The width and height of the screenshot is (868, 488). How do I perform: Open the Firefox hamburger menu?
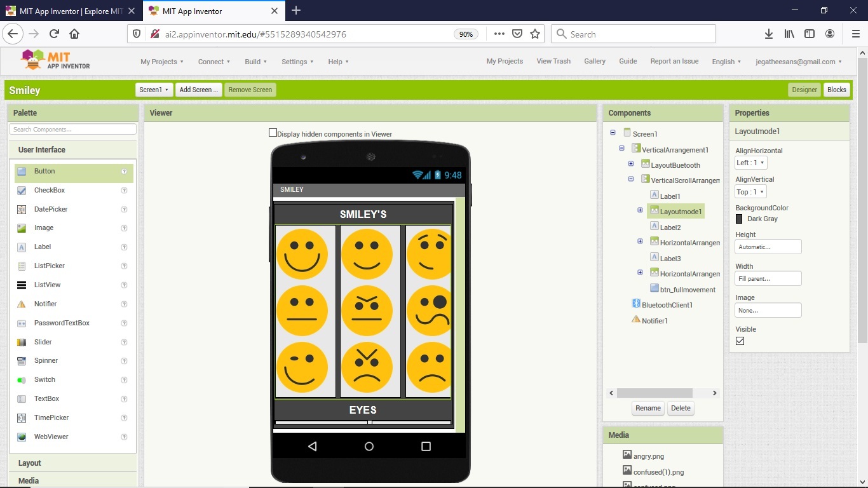(x=856, y=34)
